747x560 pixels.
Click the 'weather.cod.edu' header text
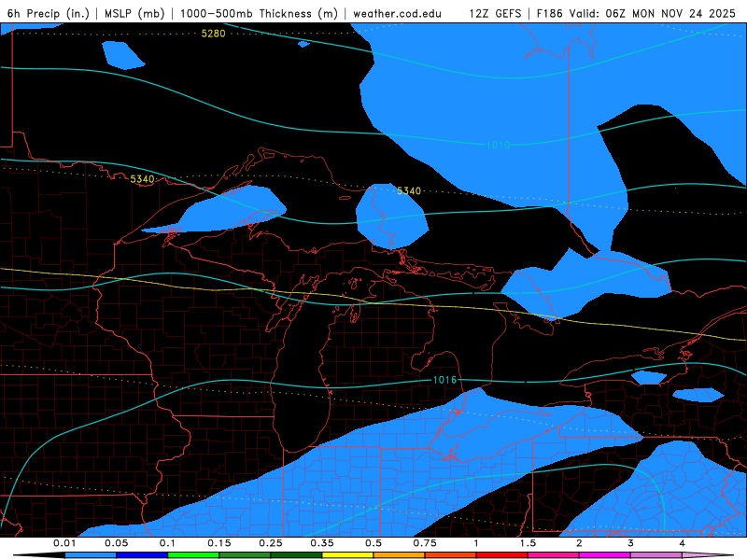pos(398,14)
